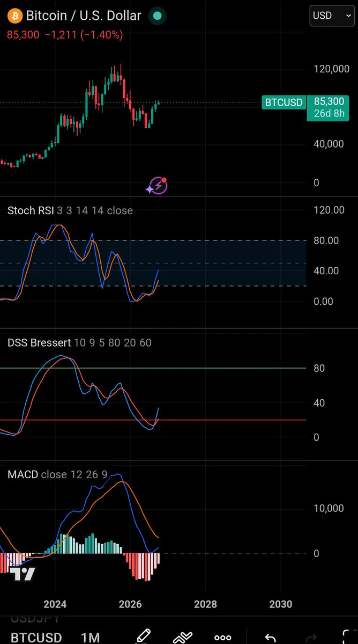Open the BTCUSD symbol search in bottom bar

click(x=36, y=638)
